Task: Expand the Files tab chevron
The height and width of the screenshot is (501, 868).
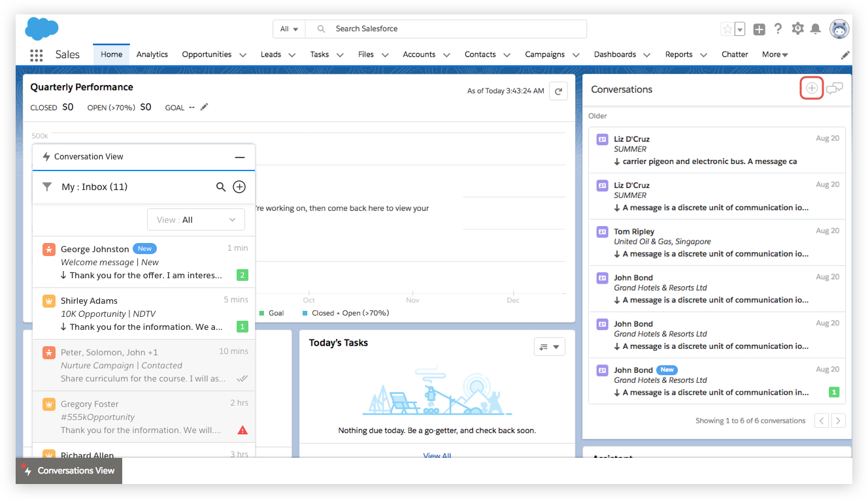Action: [x=385, y=56]
